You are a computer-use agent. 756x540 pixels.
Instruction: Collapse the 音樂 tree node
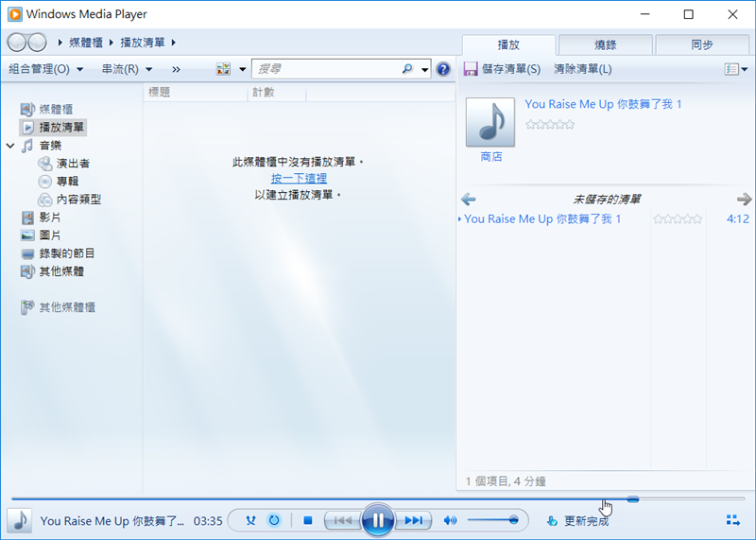[x=10, y=146]
